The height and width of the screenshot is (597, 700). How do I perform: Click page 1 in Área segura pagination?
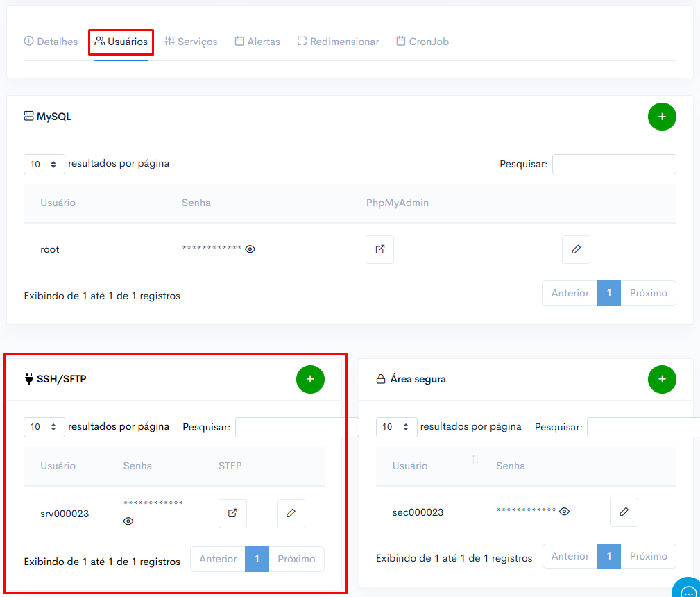pos(609,556)
